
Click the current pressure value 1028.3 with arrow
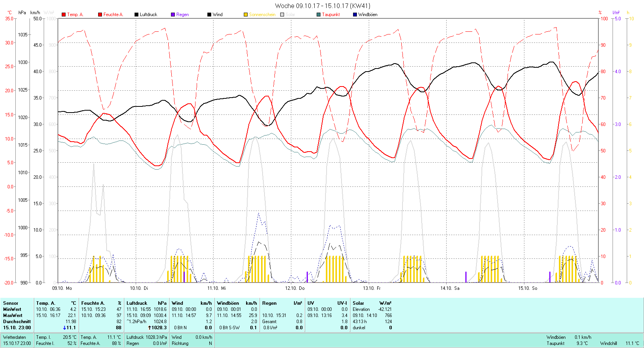coord(157,327)
